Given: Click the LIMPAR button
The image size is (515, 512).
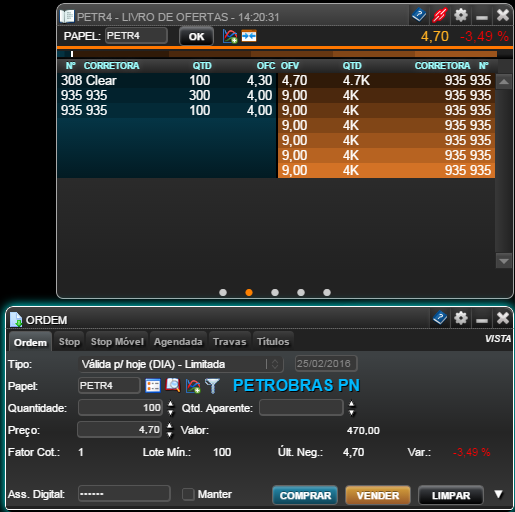Looking at the screenshot, I should [451, 495].
